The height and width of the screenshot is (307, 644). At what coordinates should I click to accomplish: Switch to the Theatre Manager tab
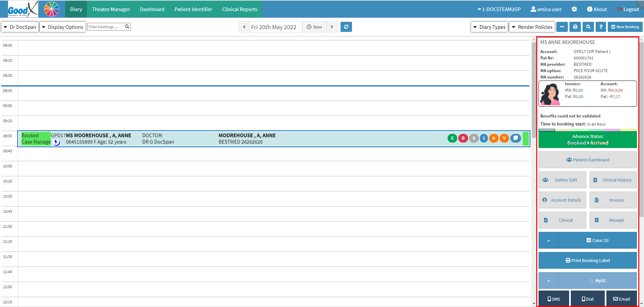pyautogui.click(x=111, y=9)
